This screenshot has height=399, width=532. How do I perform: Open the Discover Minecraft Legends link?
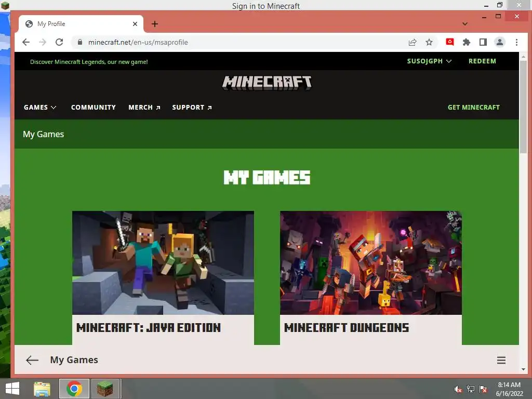click(89, 62)
